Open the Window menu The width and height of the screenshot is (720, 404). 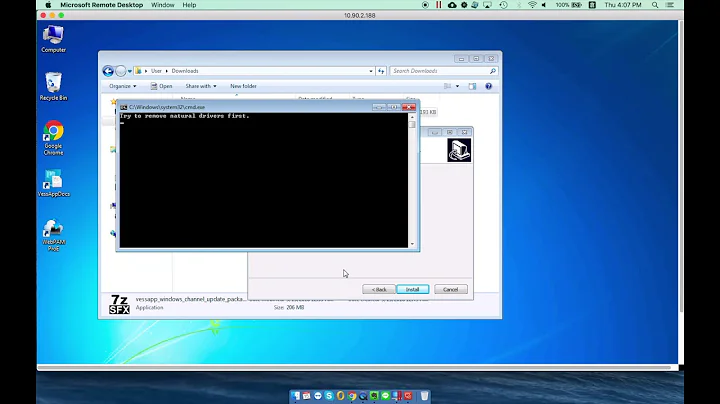point(163,5)
